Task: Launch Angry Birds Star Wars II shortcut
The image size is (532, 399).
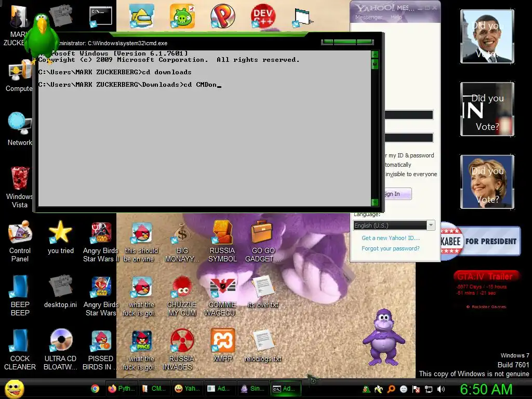Action: (x=101, y=241)
